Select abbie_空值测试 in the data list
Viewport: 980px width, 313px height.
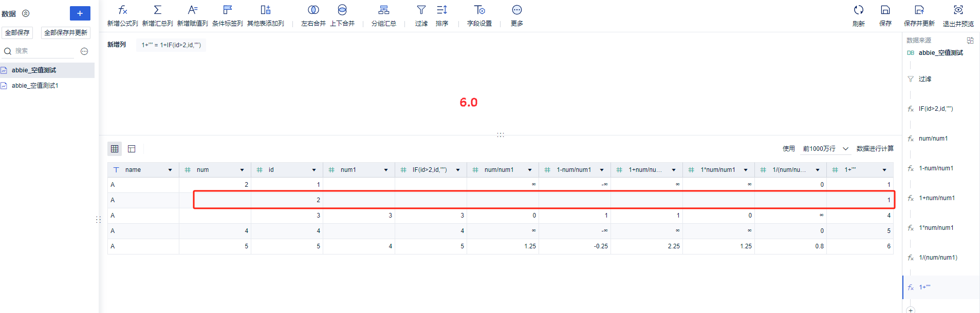(47, 70)
